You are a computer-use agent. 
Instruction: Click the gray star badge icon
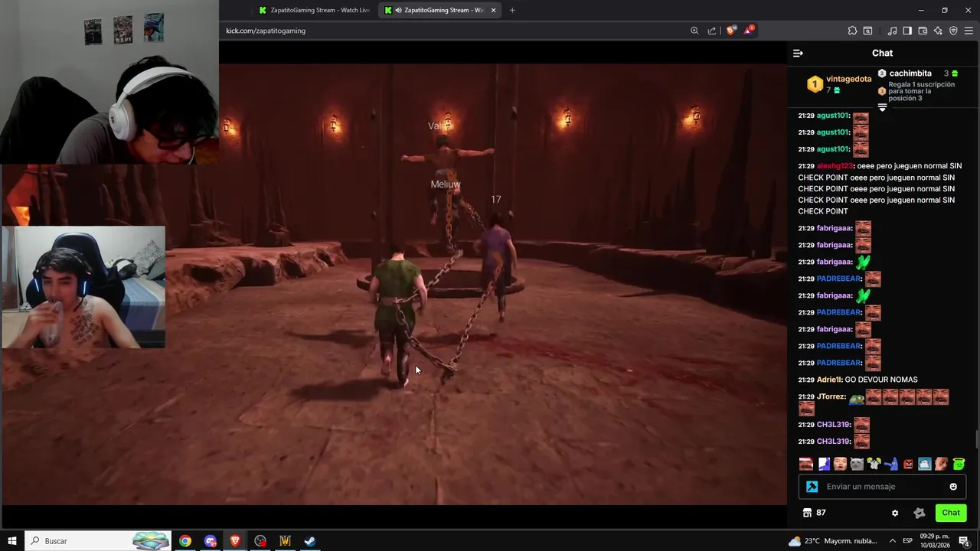(x=920, y=513)
